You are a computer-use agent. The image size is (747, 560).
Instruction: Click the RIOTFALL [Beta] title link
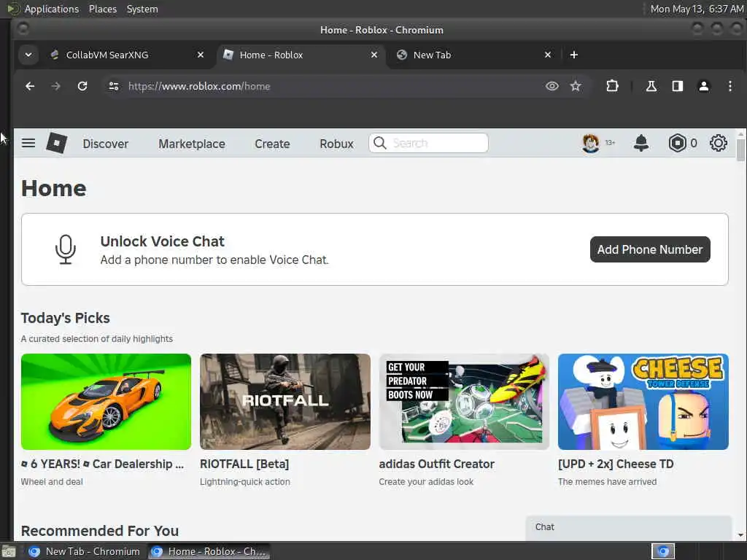pos(244,464)
